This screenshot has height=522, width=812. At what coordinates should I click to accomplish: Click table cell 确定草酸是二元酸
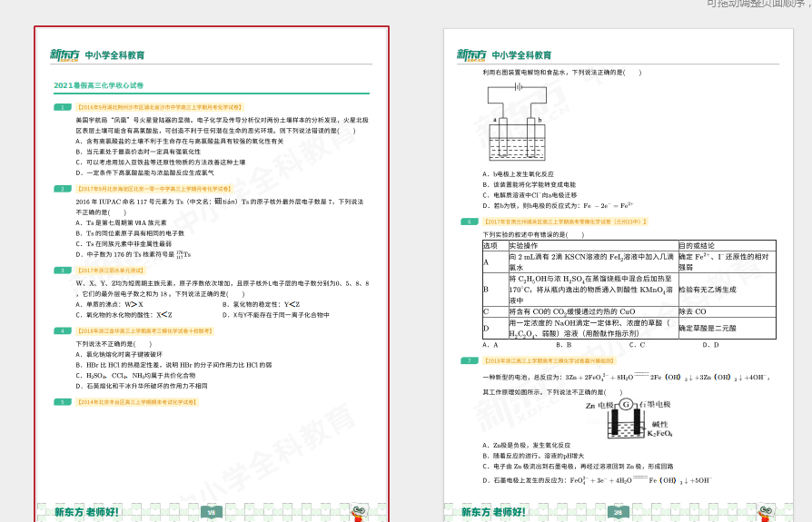click(727, 328)
